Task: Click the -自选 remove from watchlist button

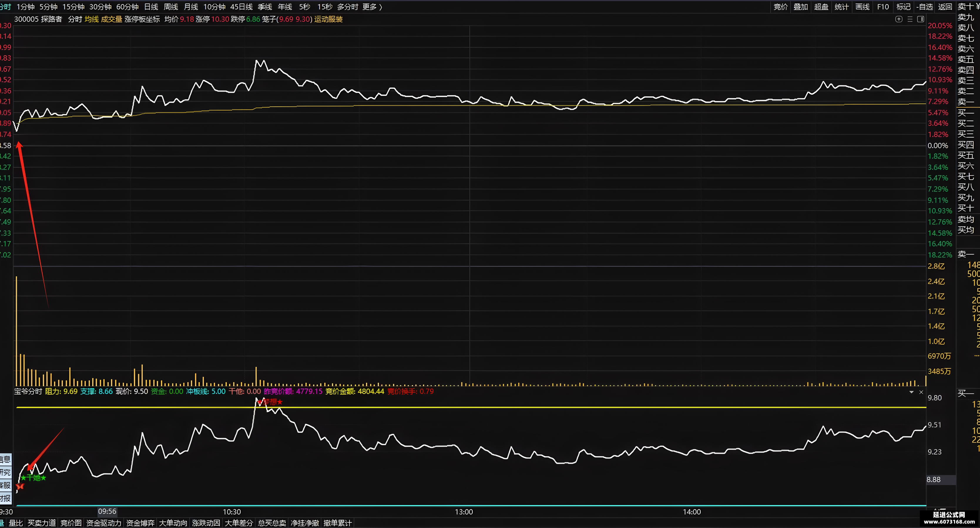Action: coord(924,7)
